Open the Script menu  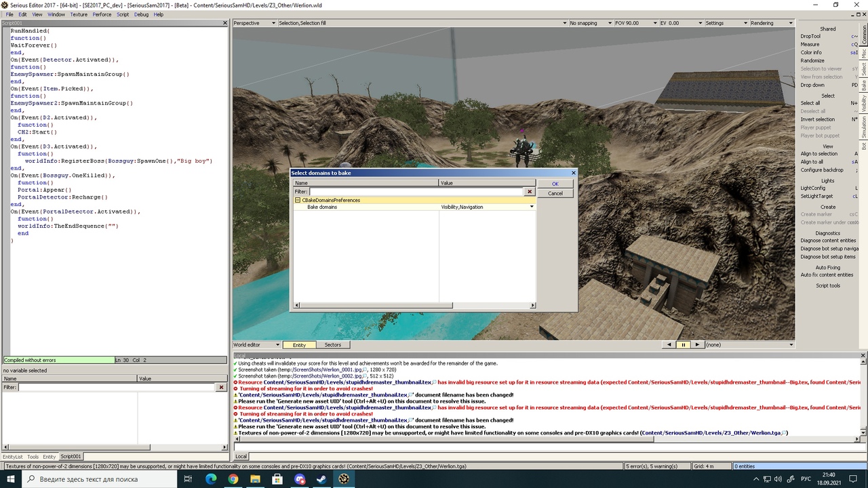[123, 14]
